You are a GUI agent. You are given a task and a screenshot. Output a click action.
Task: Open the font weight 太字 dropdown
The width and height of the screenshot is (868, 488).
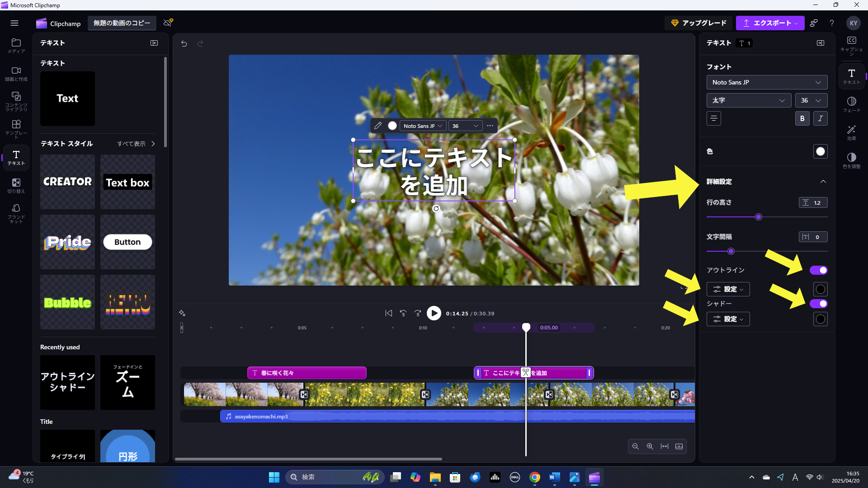[x=749, y=100]
